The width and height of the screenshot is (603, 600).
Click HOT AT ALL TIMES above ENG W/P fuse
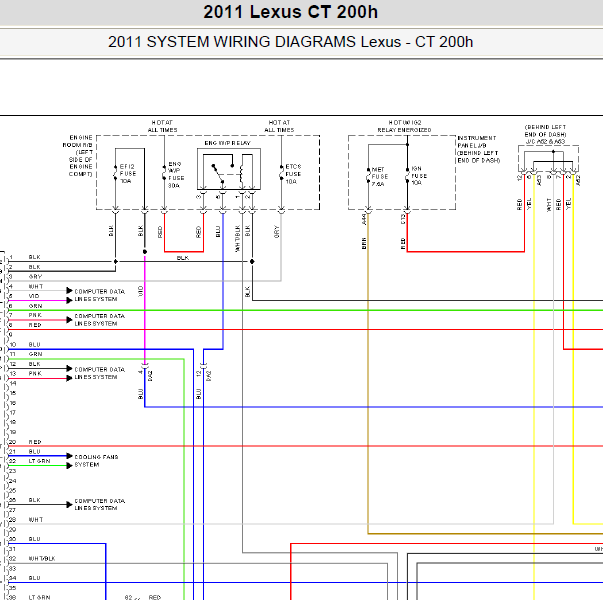[x=162, y=126]
